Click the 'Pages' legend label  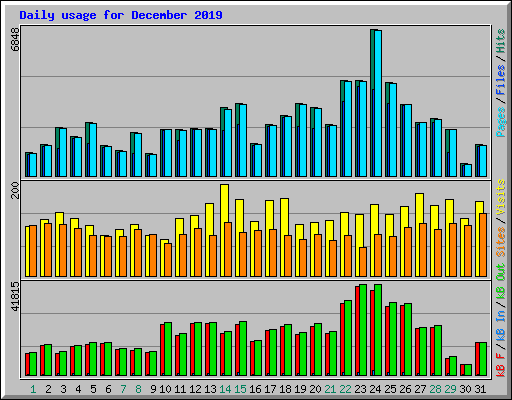coord(501,122)
